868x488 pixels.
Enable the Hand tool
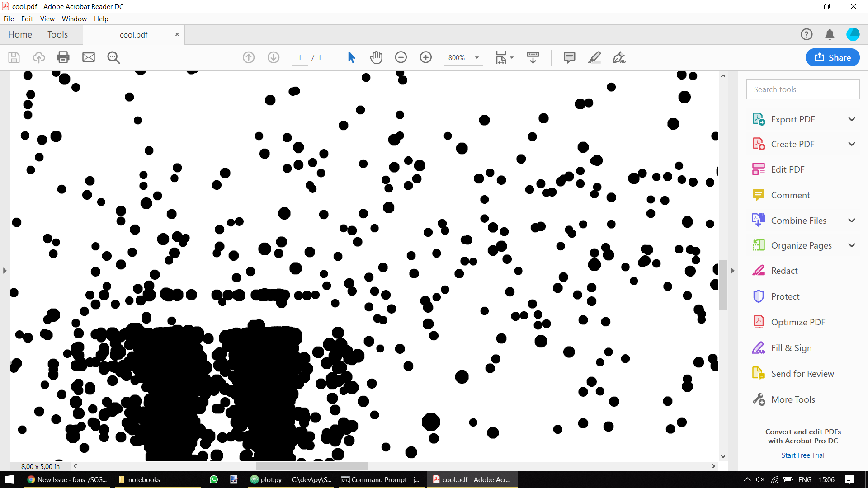point(376,57)
